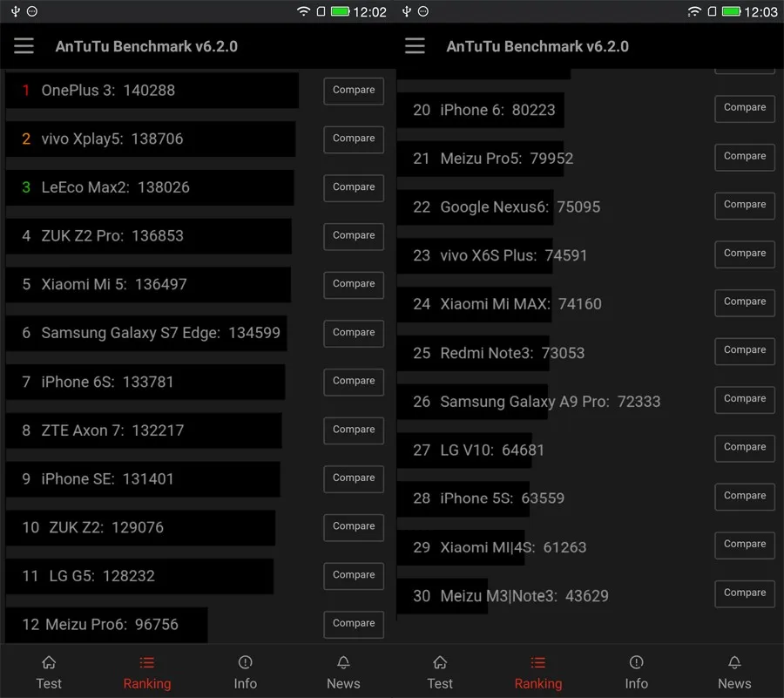The width and height of the screenshot is (784, 698).
Task: Compare with Samsung Galaxy S7 Edge
Action: (354, 333)
